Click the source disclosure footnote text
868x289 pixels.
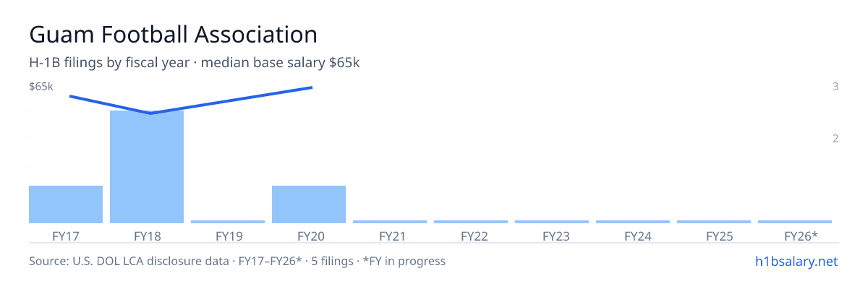(x=237, y=261)
